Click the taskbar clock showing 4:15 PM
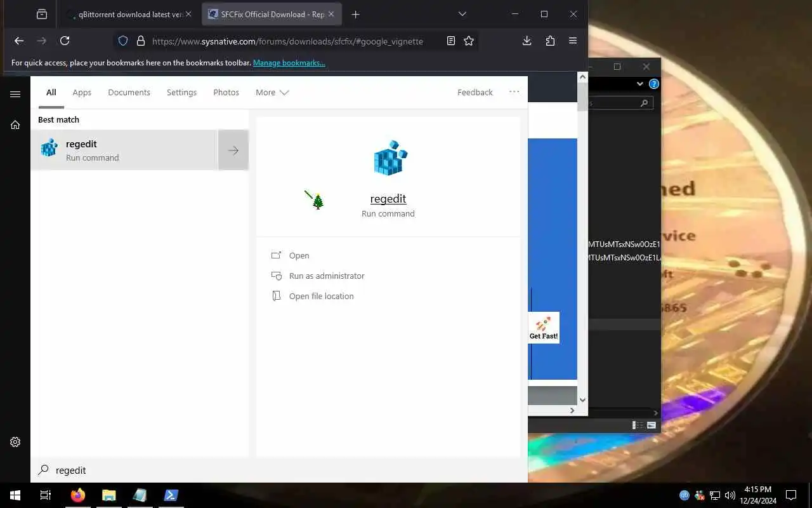 757,495
